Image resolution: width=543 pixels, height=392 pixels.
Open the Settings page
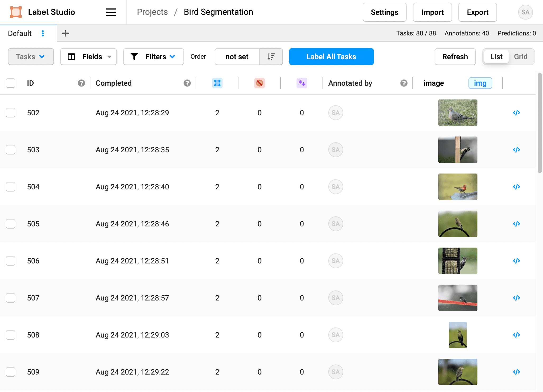(384, 12)
